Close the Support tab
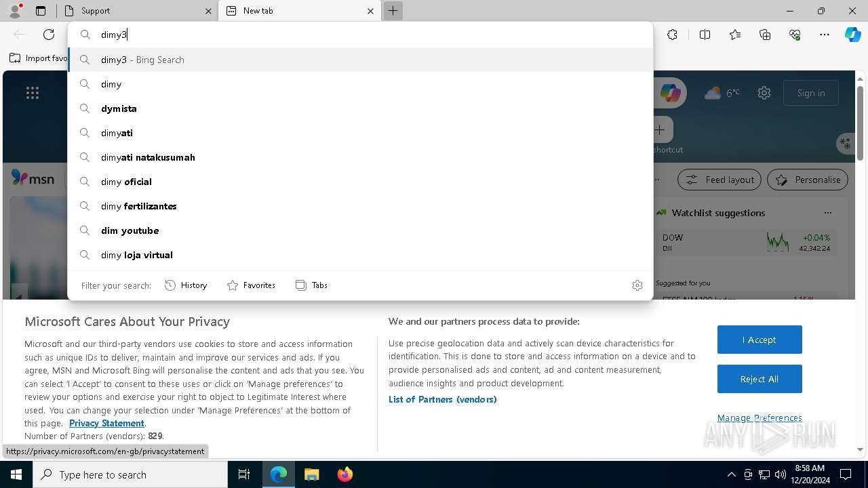This screenshot has width=868, height=488. click(x=208, y=11)
